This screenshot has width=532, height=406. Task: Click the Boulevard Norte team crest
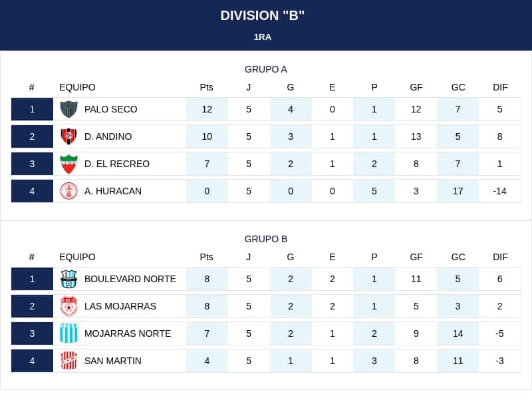click(x=68, y=279)
